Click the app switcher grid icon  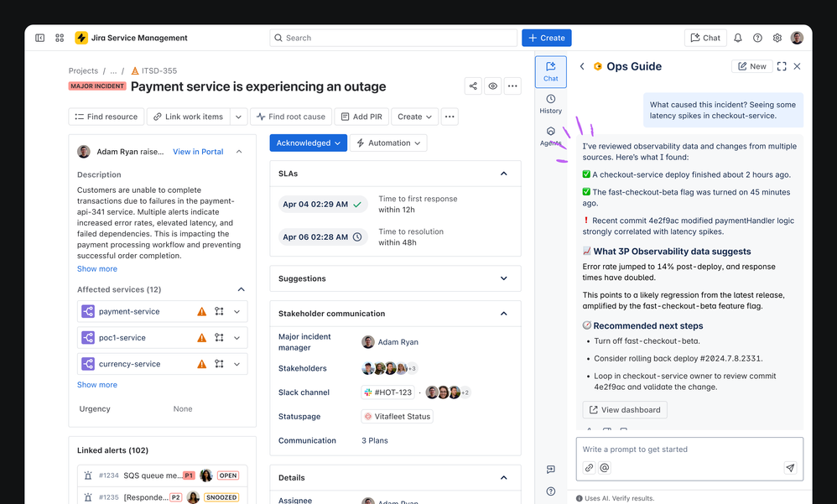(60, 38)
